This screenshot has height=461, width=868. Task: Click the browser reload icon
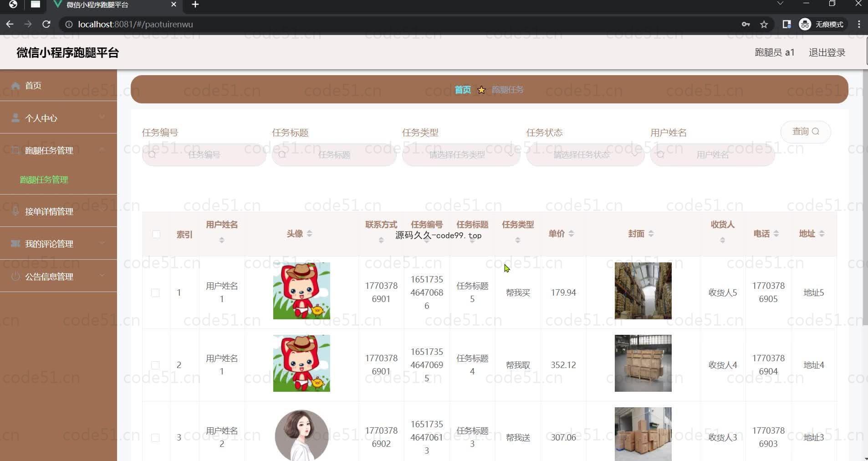coord(46,24)
